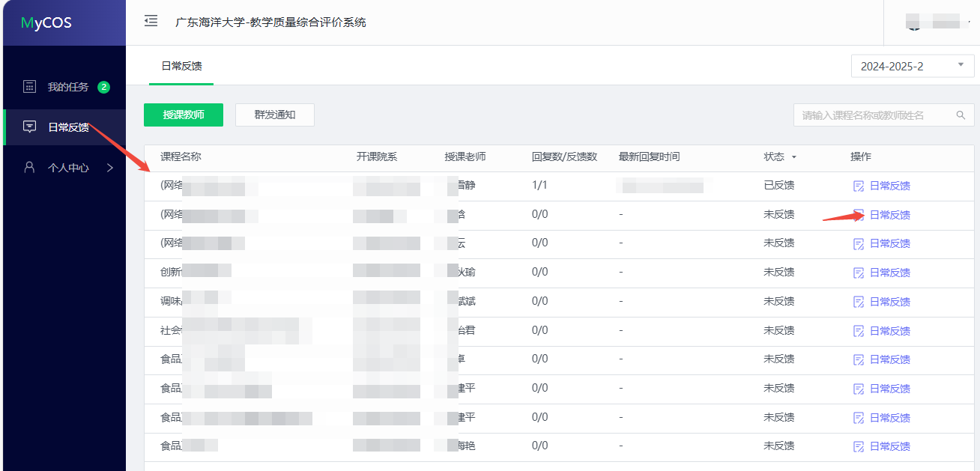
Task: Click the green task count badge
Action: pyautogui.click(x=103, y=87)
